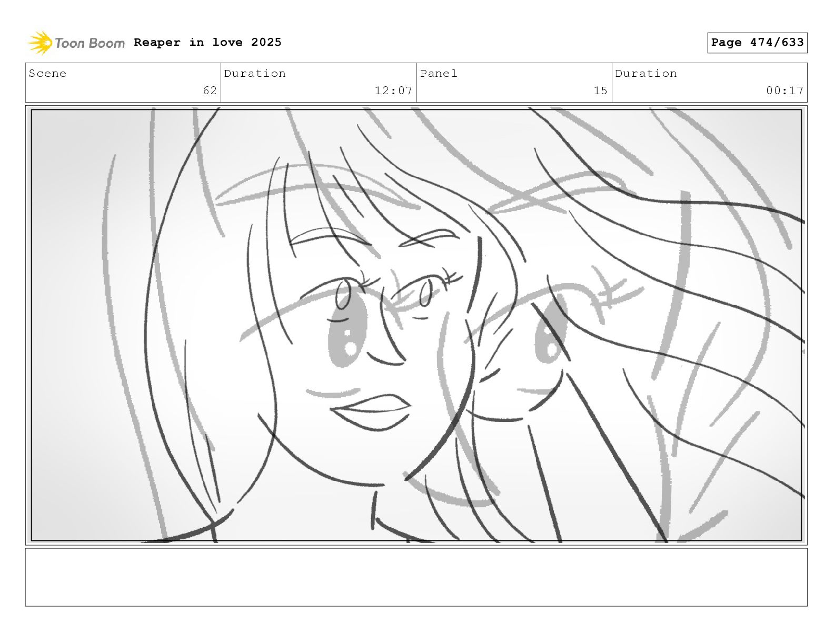Click the scene number '62'
Screen dimensions: 834x644
click(x=210, y=90)
